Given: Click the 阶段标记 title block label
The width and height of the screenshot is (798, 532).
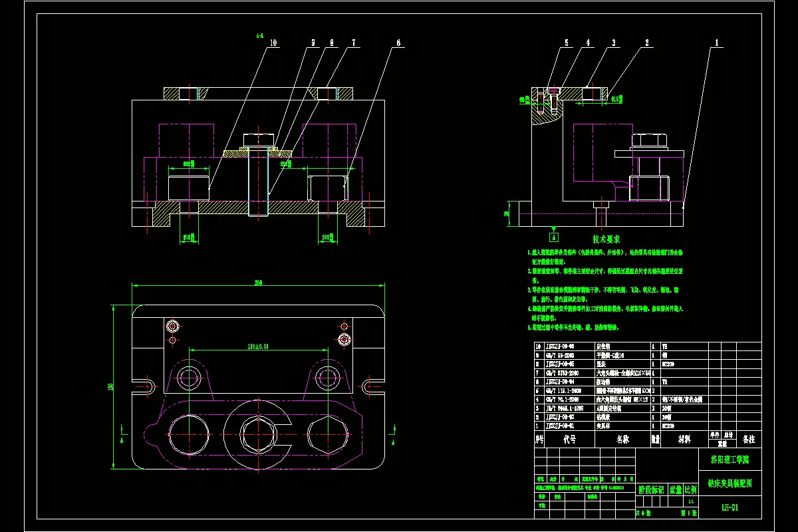Looking at the screenshot, I should [x=652, y=490].
